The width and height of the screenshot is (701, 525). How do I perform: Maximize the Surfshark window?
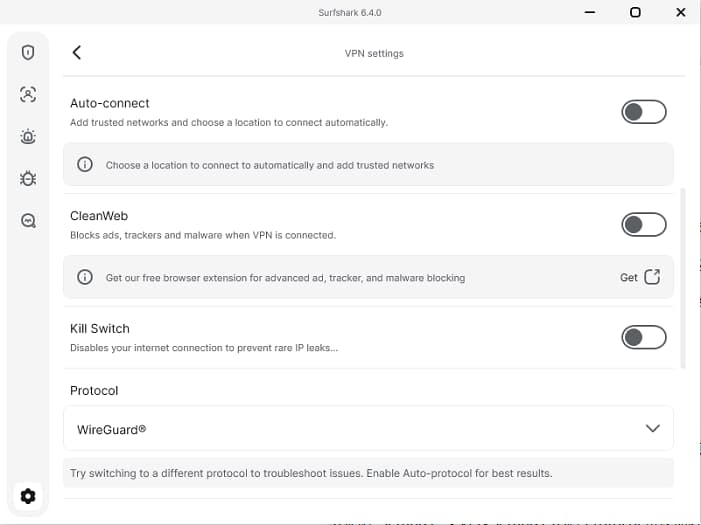[635, 13]
